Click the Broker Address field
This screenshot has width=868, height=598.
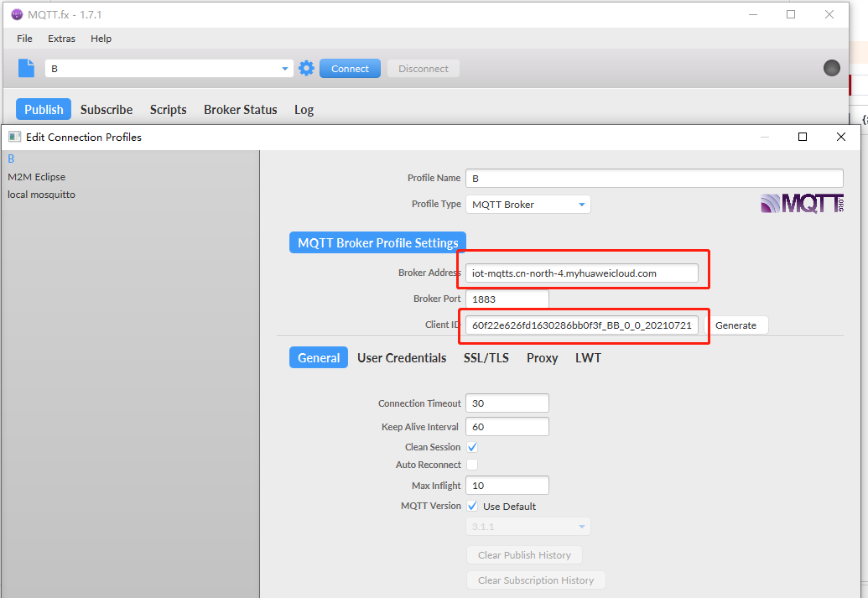[x=582, y=273]
